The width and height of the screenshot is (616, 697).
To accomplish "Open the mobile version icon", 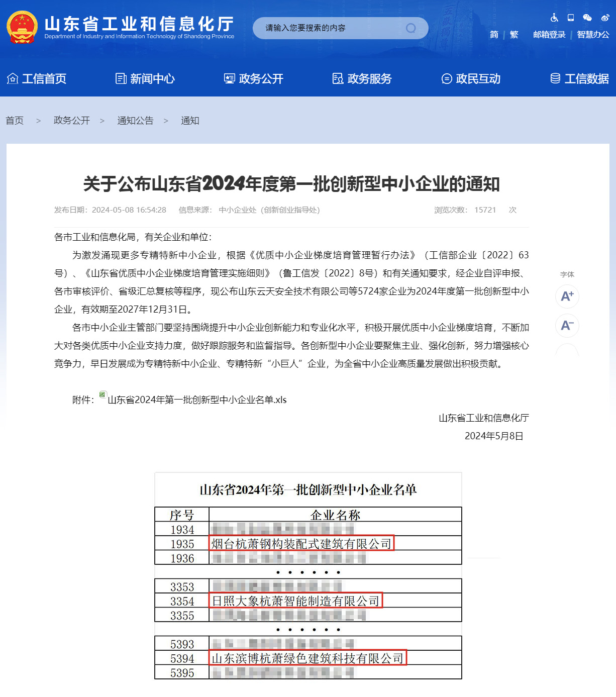I will 571,18.
